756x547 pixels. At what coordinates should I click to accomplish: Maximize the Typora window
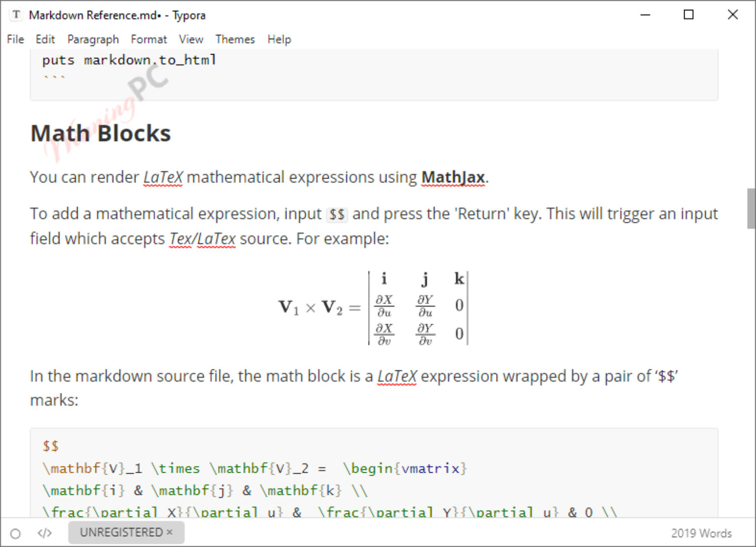[x=689, y=15]
